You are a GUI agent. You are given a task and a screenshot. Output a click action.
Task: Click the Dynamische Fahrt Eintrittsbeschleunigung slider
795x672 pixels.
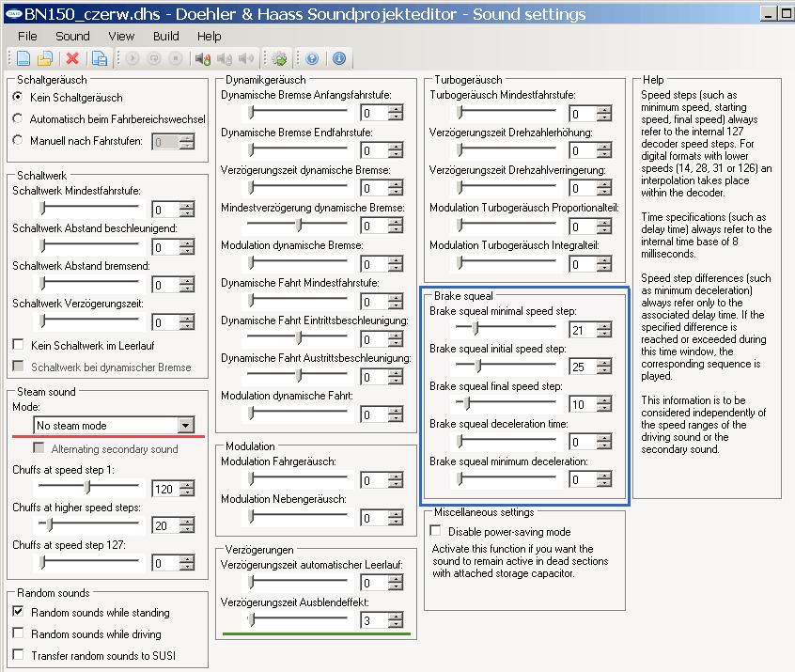298,337
